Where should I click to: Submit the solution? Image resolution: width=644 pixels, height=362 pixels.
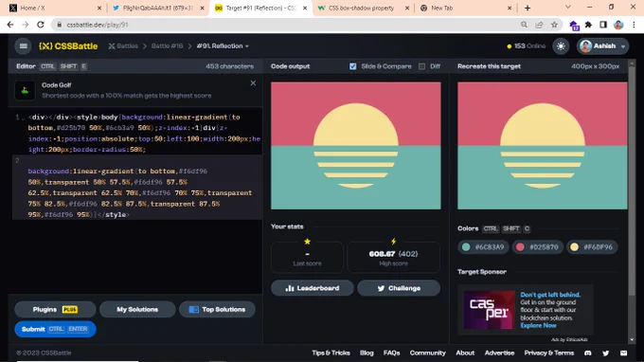click(x=55, y=329)
